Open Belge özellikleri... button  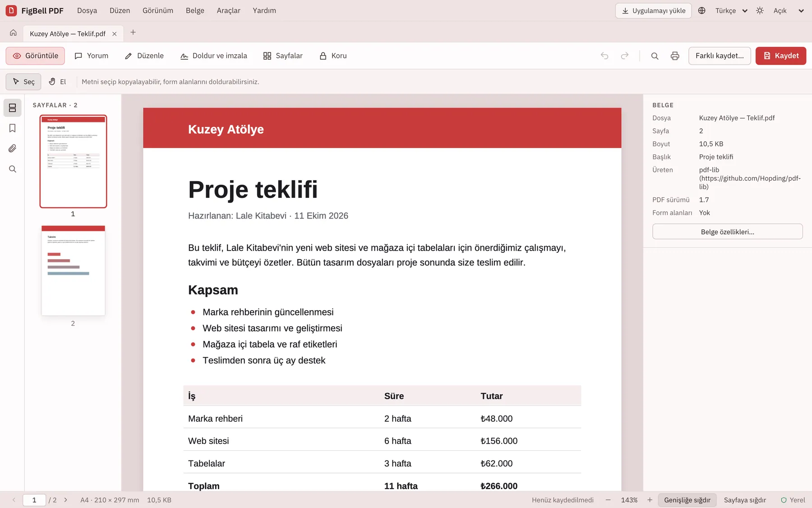click(x=727, y=232)
